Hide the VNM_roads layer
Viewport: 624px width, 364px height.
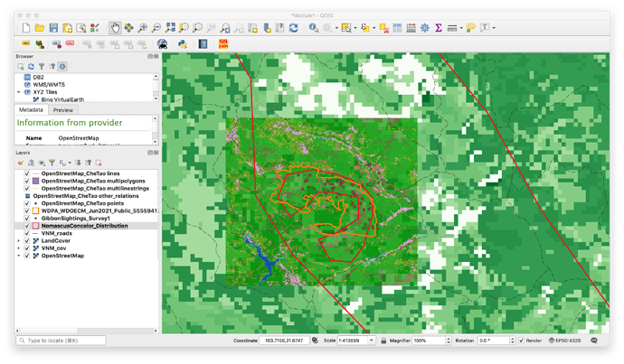click(27, 233)
